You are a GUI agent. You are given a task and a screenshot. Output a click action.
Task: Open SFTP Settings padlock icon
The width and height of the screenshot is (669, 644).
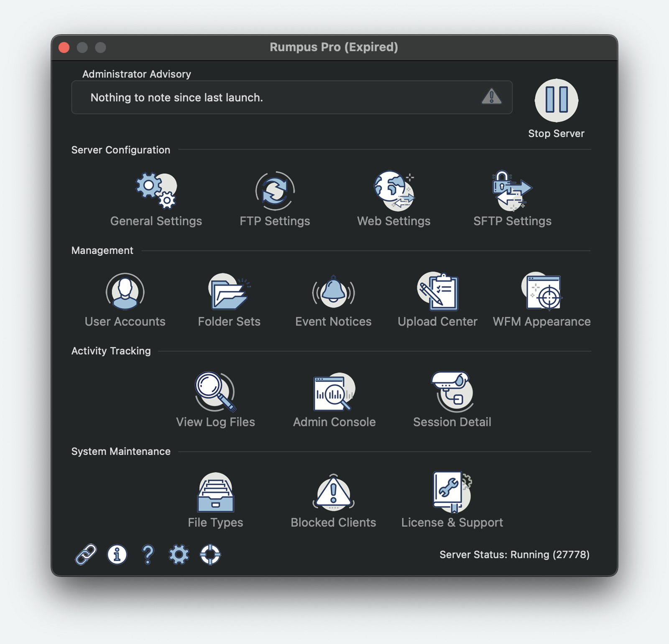(512, 191)
